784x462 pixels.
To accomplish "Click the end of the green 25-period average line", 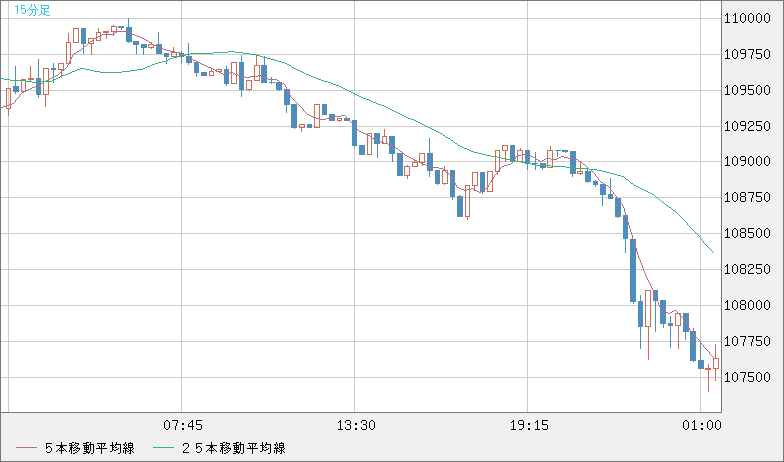I will [713, 252].
